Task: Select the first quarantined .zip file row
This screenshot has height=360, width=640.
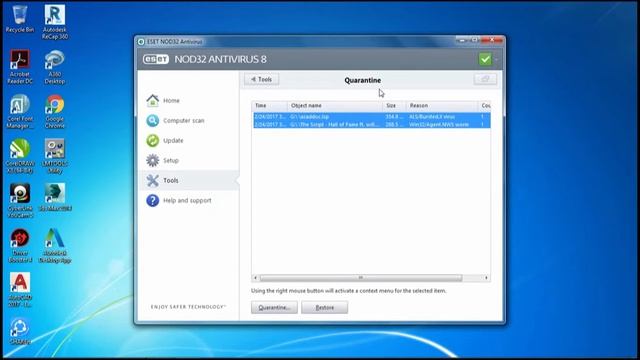Action: [371, 117]
